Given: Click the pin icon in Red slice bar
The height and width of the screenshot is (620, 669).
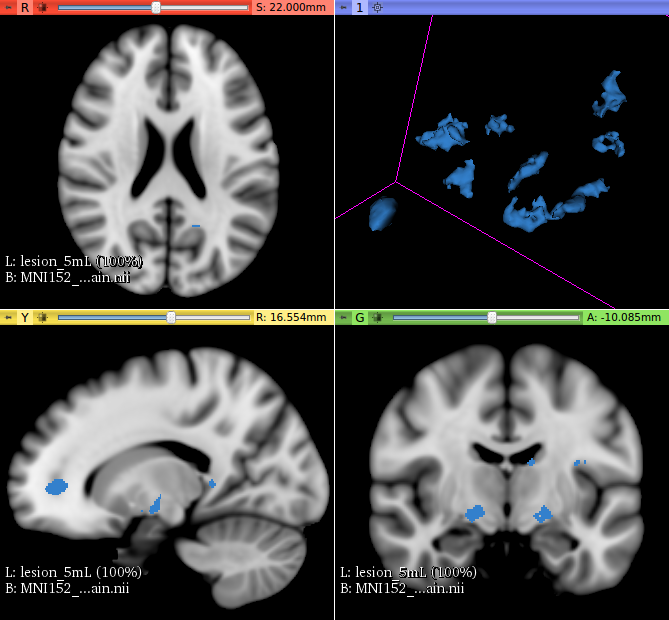Looking at the screenshot, I should coord(9,7).
